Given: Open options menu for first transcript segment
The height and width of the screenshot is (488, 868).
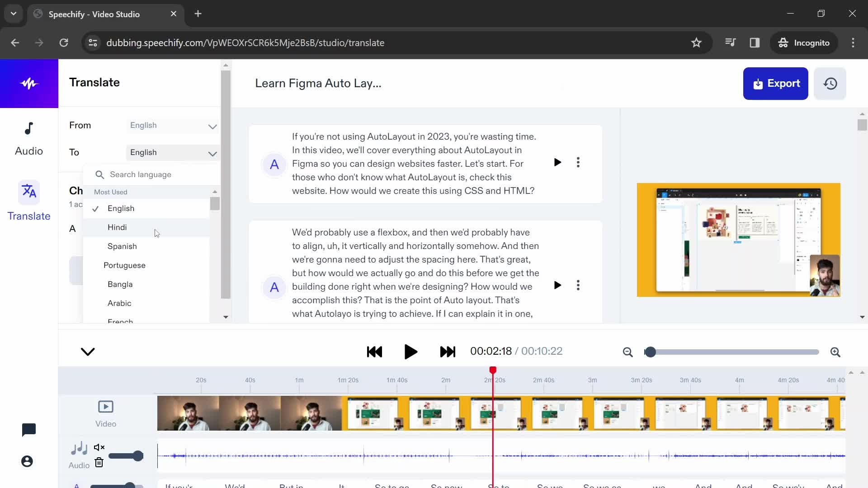Looking at the screenshot, I should [x=578, y=162].
